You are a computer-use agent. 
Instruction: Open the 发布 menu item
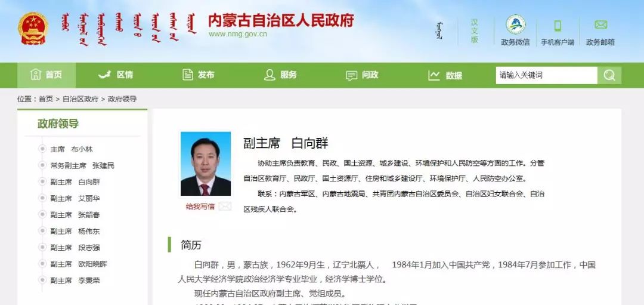(x=199, y=75)
